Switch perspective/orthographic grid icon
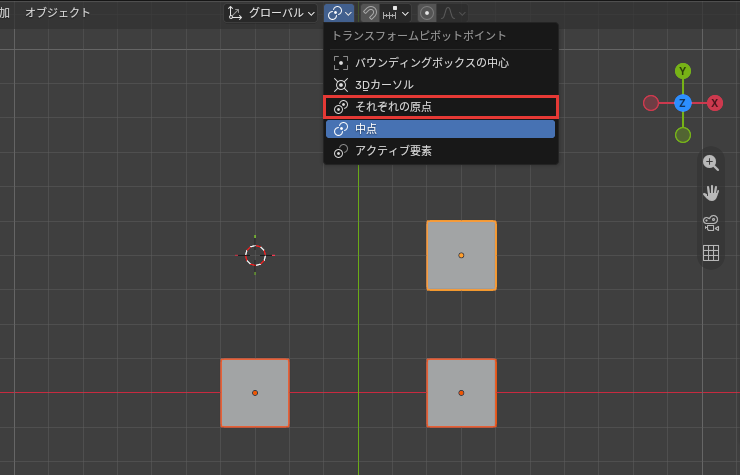740x475 pixels. coord(711,253)
